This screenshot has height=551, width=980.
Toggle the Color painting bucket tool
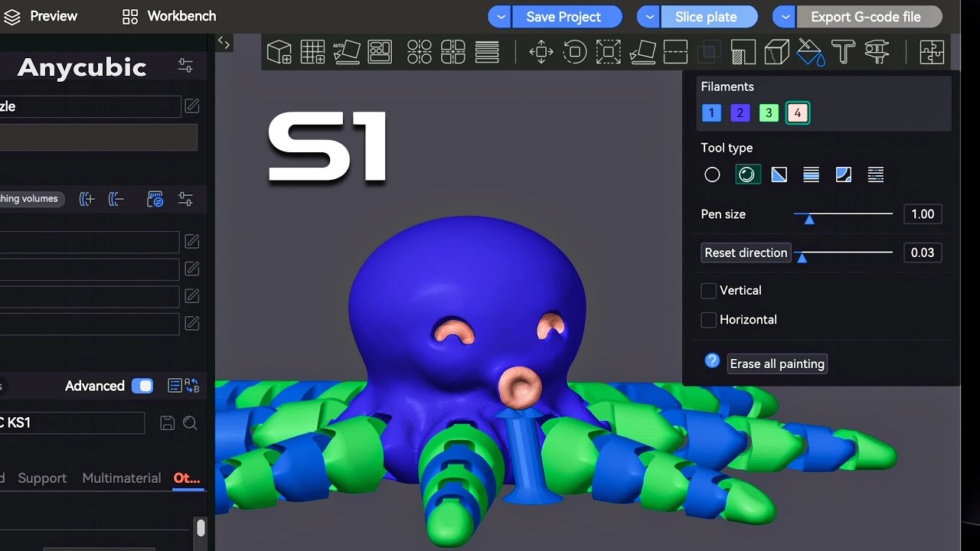[810, 52]
